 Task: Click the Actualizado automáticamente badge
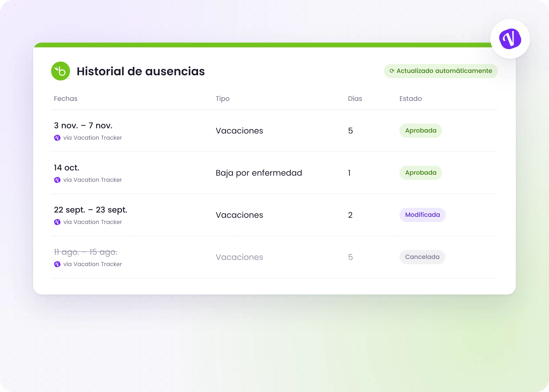tap(441, 71)
